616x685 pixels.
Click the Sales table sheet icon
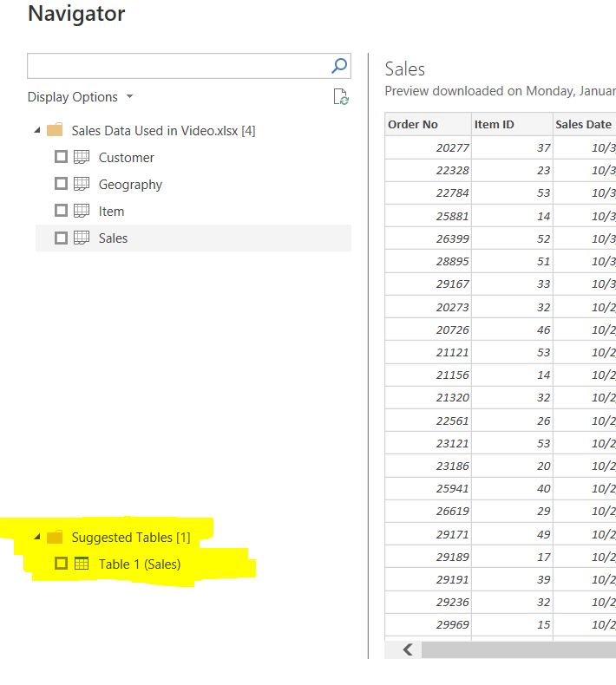[82, 238]
